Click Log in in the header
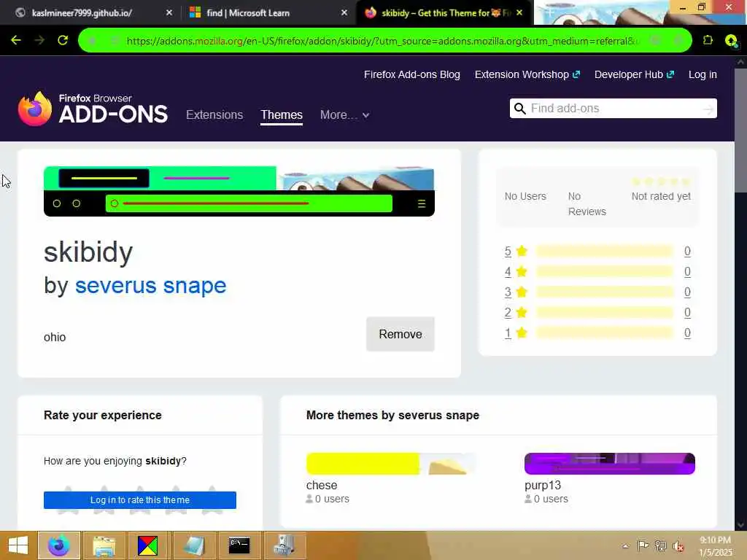This screenshot has height=560, width=747. (703, 75)
